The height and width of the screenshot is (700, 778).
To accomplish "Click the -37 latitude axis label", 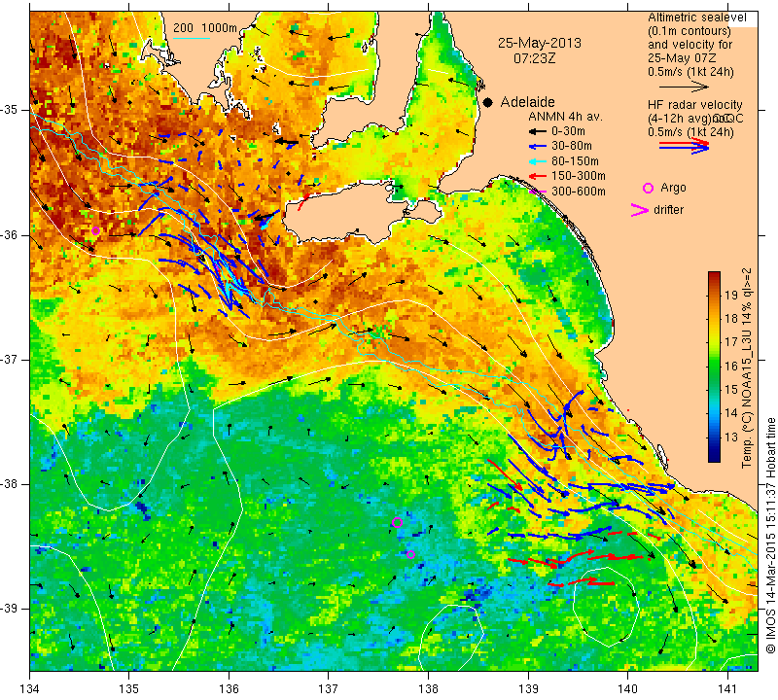I will [x=10, y=359].
